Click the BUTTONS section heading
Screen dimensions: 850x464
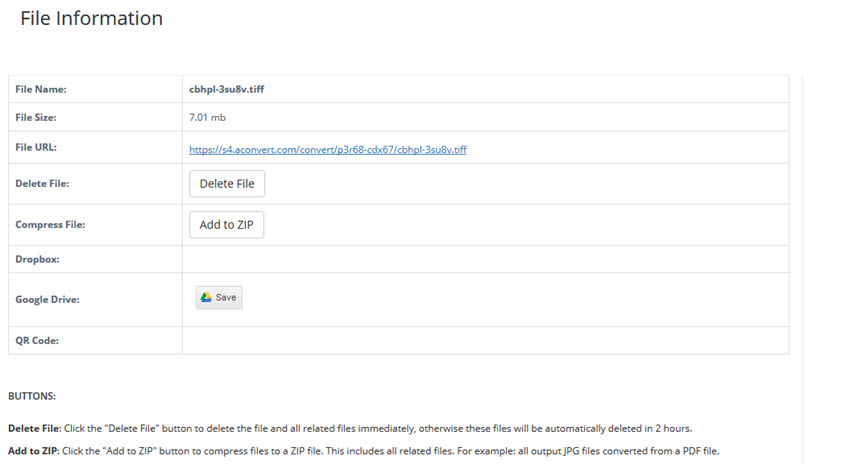(x=32, y=396)
